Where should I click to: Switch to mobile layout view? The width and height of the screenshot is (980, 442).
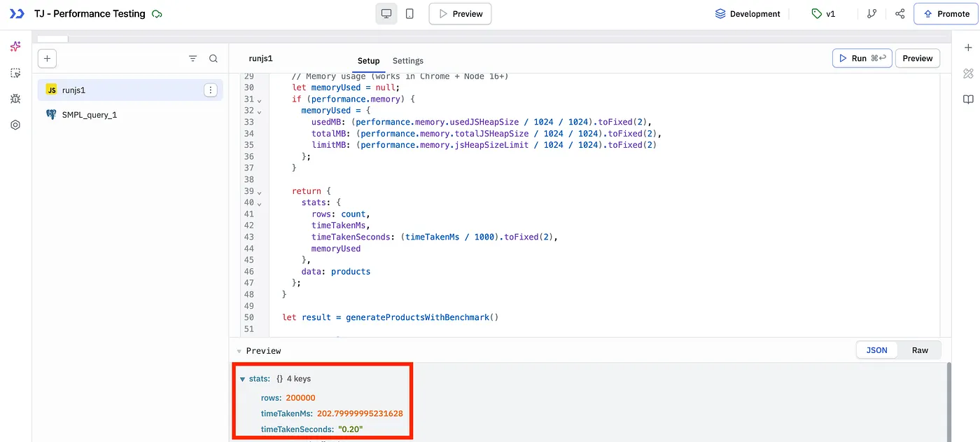[409, 14]
